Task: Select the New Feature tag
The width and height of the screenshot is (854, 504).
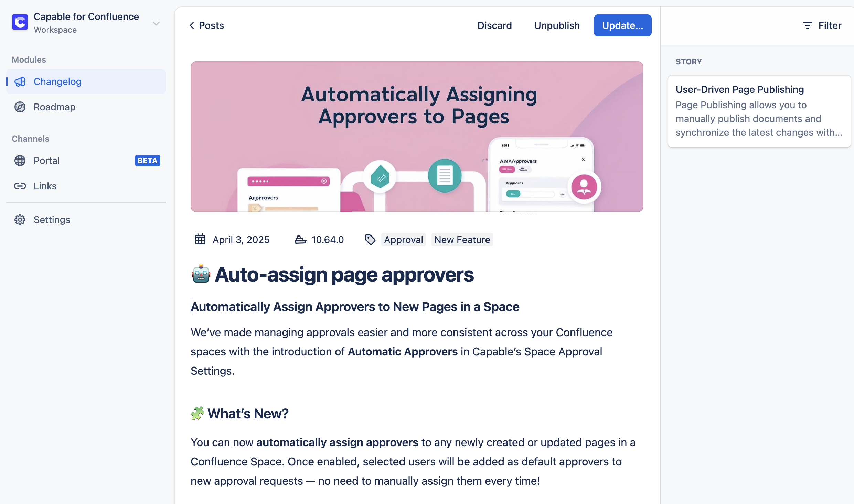Action: pos(462,240)
